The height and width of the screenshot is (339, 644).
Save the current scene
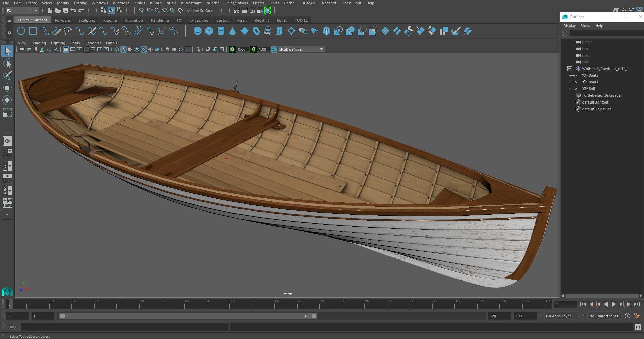coord(66,11)
